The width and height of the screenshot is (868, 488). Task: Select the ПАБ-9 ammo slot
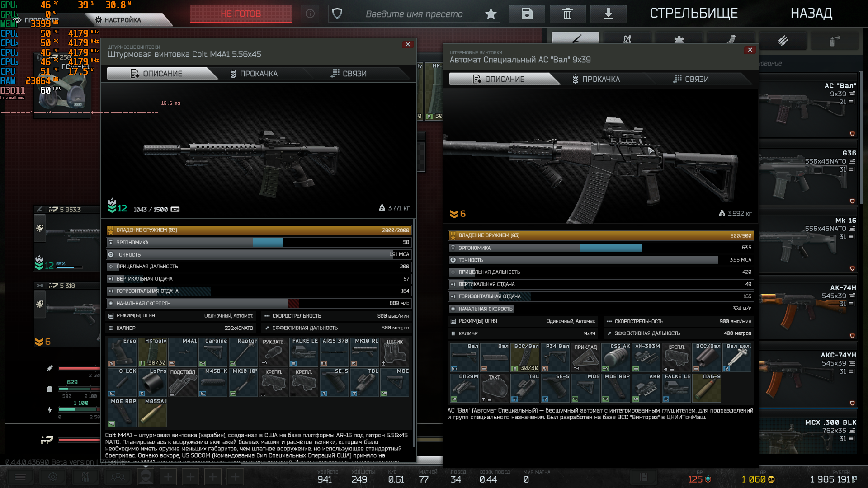pos(707,388)
